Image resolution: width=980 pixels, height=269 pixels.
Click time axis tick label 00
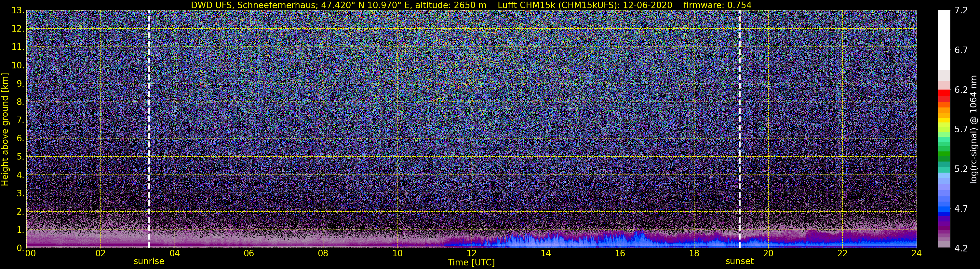point(31,254)
